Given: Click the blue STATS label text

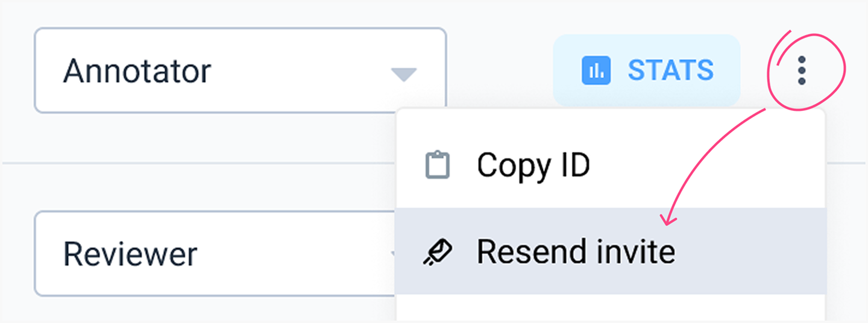Looking at the screenshot, I should click(x=670, y=71).
